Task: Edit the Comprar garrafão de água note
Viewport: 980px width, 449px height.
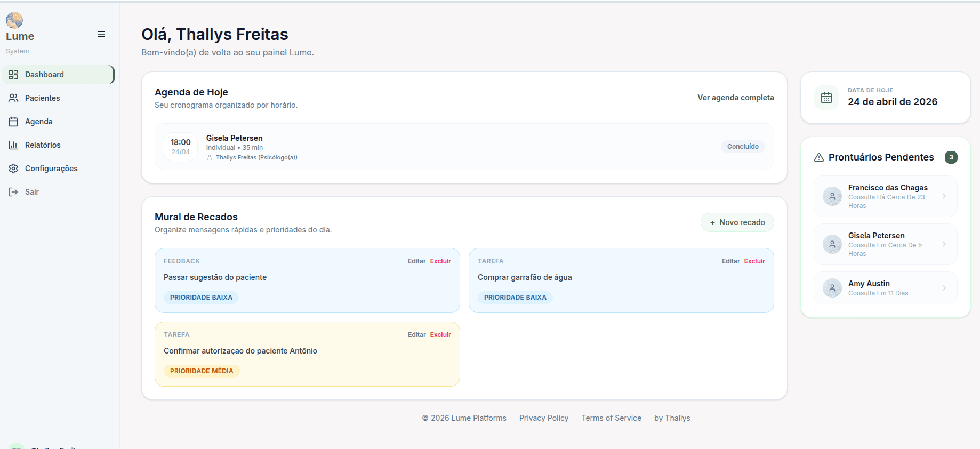Action: pyautogui.click(x=730, y=261)
